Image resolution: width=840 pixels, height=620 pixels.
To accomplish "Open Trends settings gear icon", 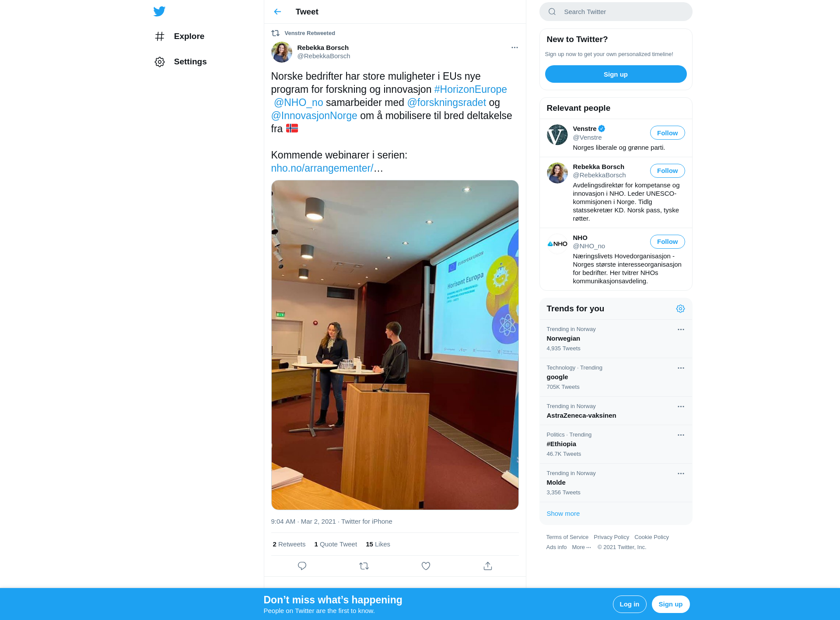I will pyautogui.click(x=680, y=309).
